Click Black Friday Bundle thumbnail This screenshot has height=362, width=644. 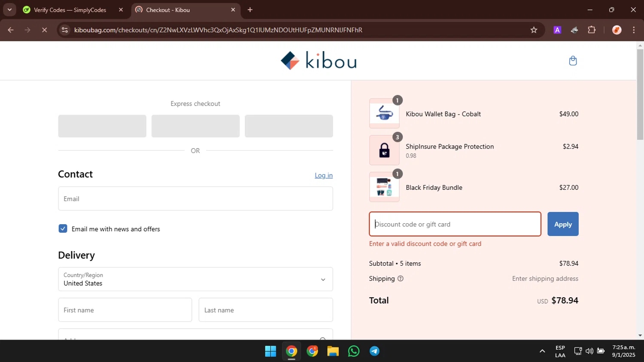tap(384, 187)
